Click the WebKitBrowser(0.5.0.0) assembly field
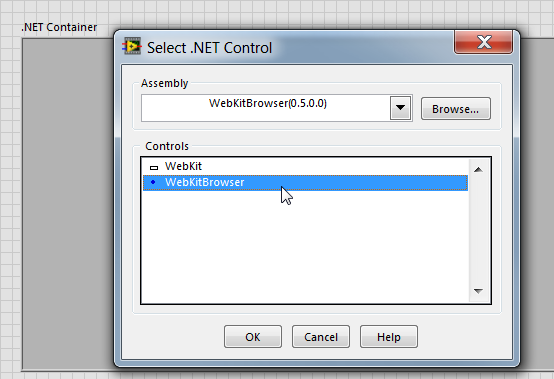This screenshot has height=379, width=554. click(x=266, y=108)
